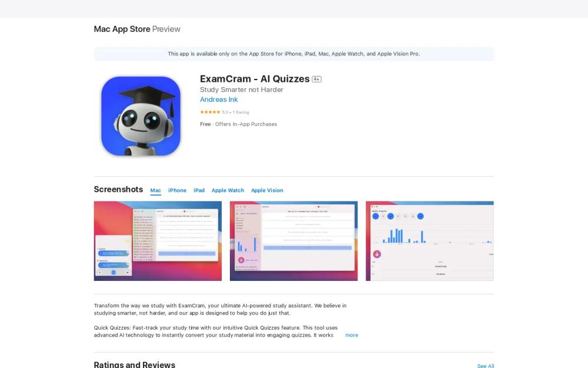
Task: Open second screenshot showing quiz answers
Action: [293, 241]
